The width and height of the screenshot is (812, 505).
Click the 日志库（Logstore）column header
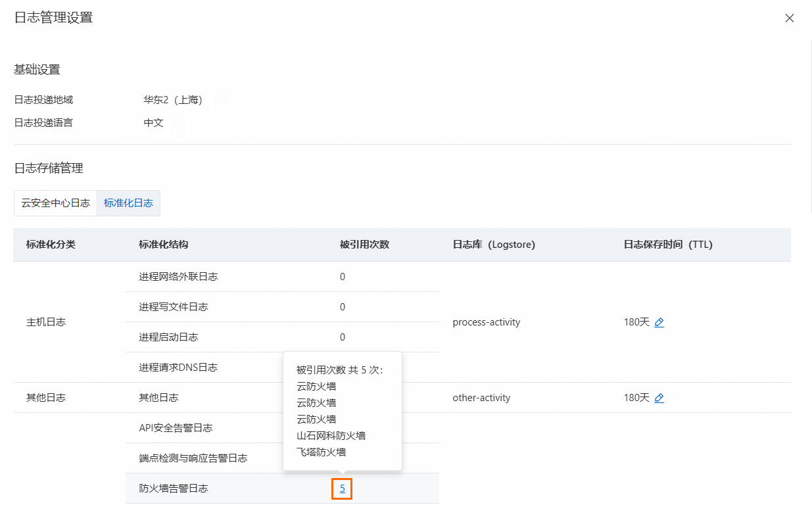point(494,245)
